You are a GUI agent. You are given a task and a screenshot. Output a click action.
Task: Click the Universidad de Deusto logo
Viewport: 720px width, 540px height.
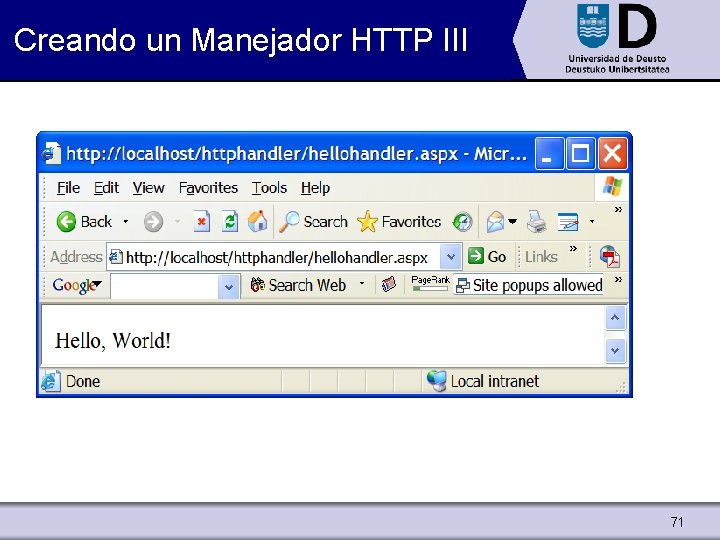[617, 39]
